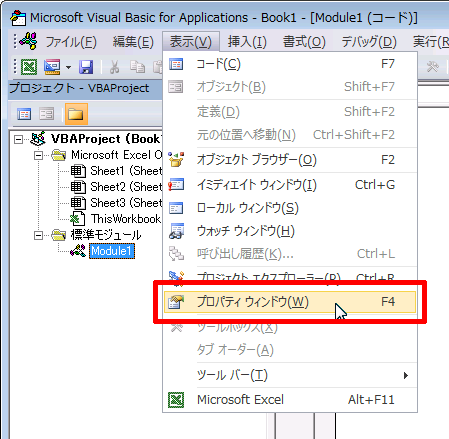Open the 書式(O) menu
Viewport: 449px width, 439px height.
coord(304,42)
